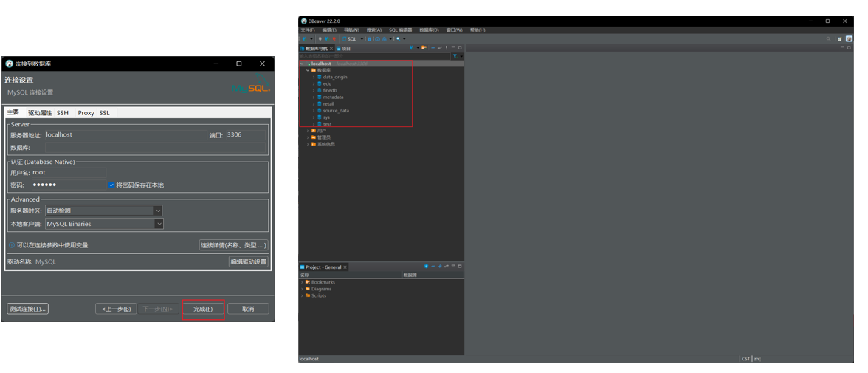Click the filter funnel icon in navigator
The image size is (868, 373).
pos(455,56)
